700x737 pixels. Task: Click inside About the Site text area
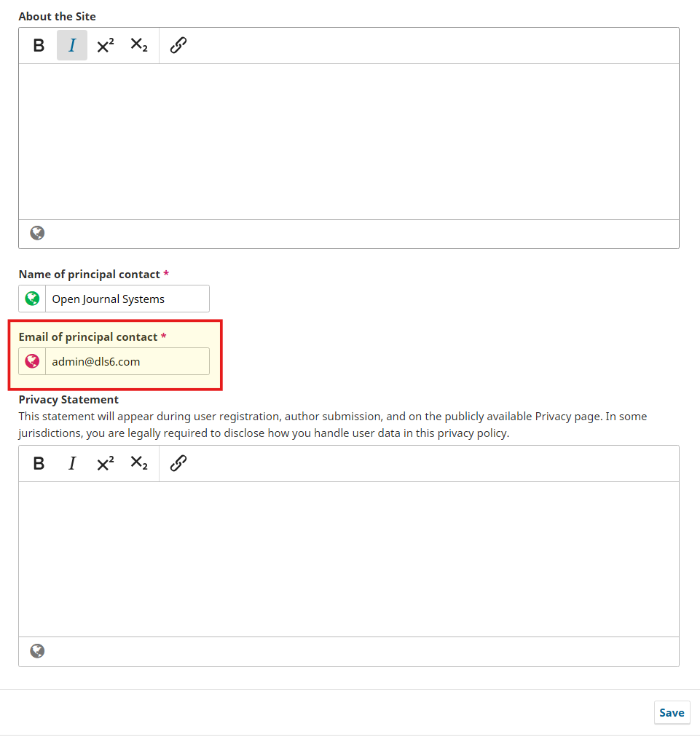(348, 141)
